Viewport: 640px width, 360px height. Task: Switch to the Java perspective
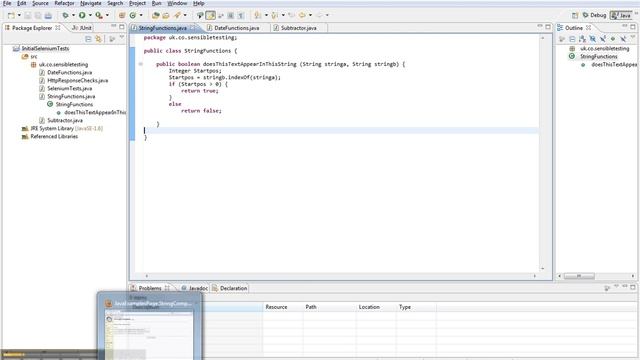(621, 16)
